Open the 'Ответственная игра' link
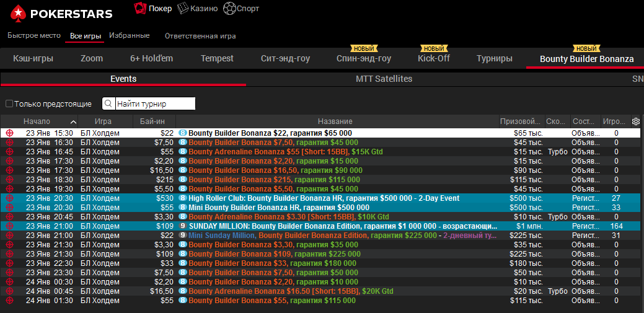This screenshot has height=313, width=644. [x=200, y=36]
